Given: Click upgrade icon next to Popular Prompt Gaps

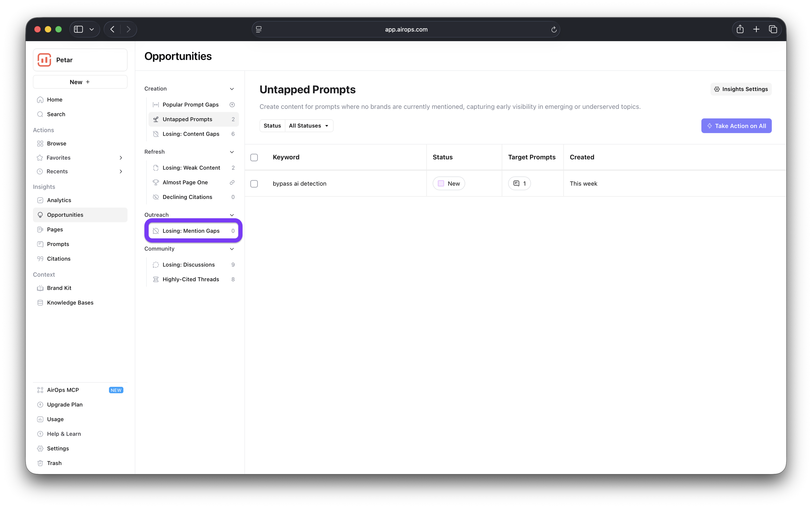Looking at the screenshot, I should coord(232,104).
